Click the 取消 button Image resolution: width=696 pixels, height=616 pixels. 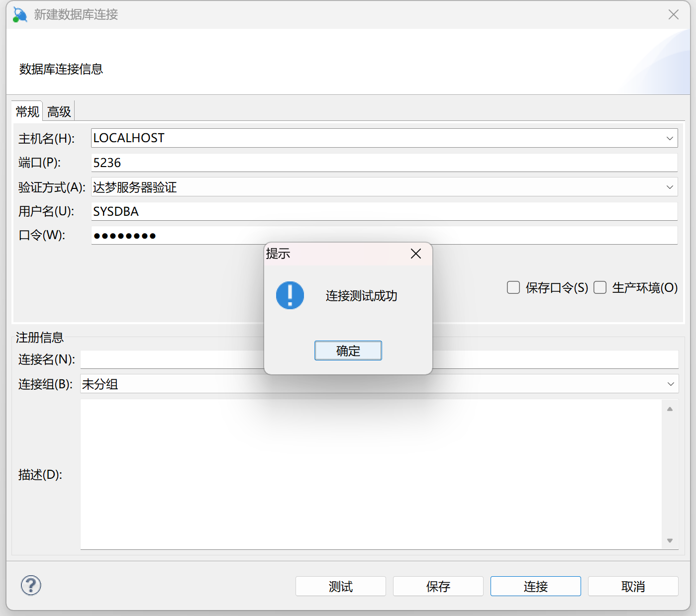click(633, 586)
